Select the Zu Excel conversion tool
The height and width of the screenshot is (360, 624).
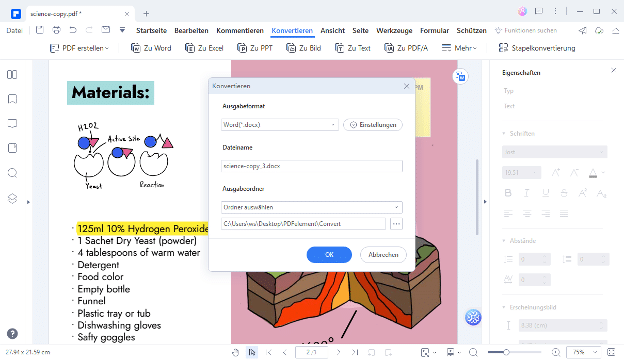tap(204, 48)
